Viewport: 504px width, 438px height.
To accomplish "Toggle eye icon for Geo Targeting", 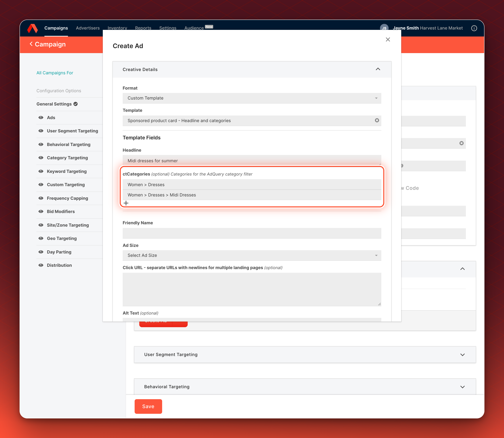I will [x=41, y=238].
